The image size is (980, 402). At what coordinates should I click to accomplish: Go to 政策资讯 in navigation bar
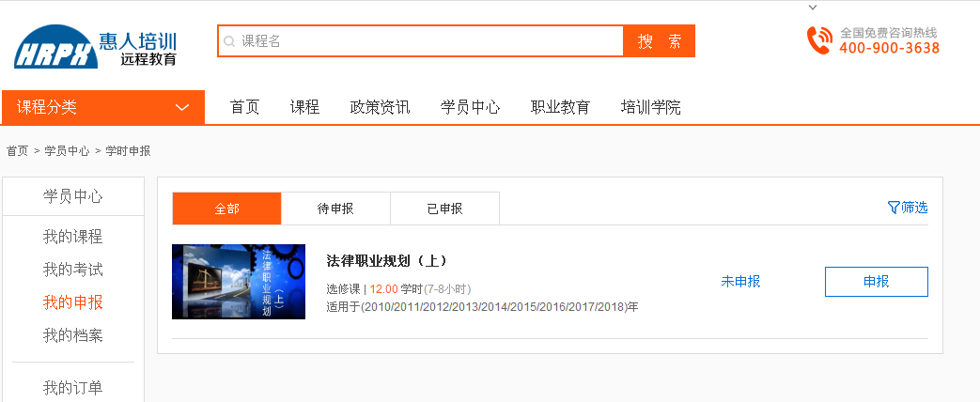coord(380,107)
